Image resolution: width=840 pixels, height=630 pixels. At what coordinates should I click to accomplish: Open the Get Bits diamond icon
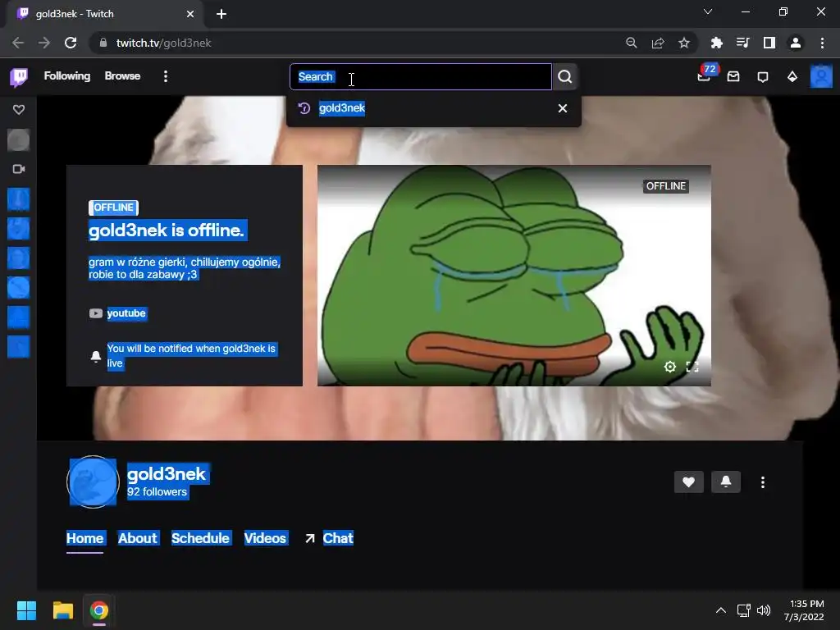[792, 76]
